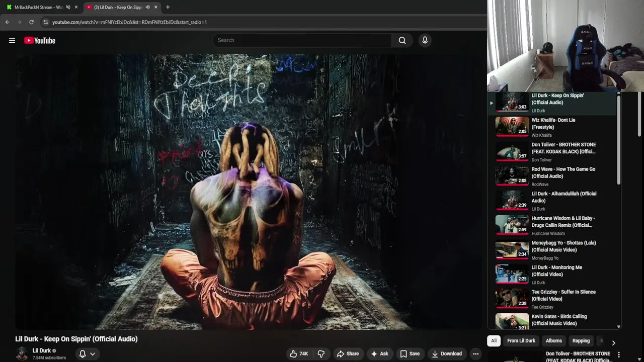Open recommended Don Toliver BROTHER STONE title
Image resolution: width=644 pixels, height=362 pixels.
579,356
